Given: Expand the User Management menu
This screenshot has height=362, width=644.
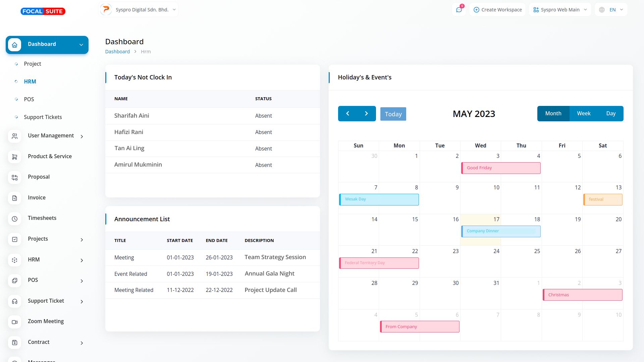Looking at the screenshot, I should pyautogui.click(x=51, y=136).
